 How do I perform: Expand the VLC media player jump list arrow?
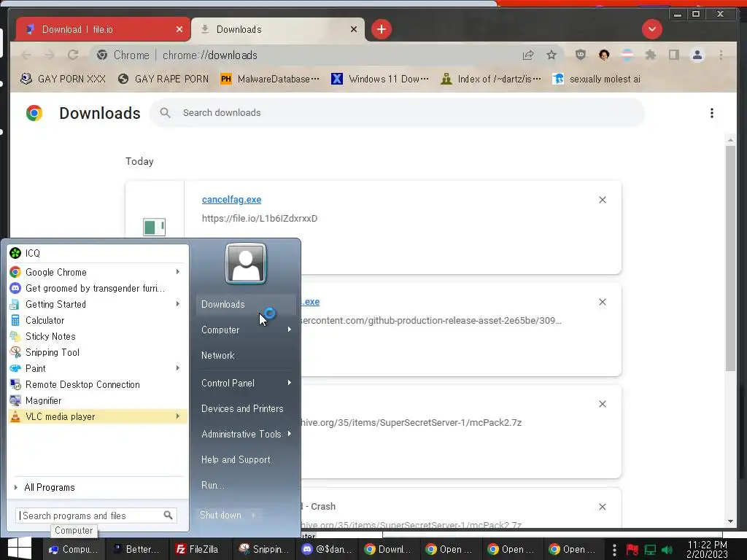click(x=178, y=416)
